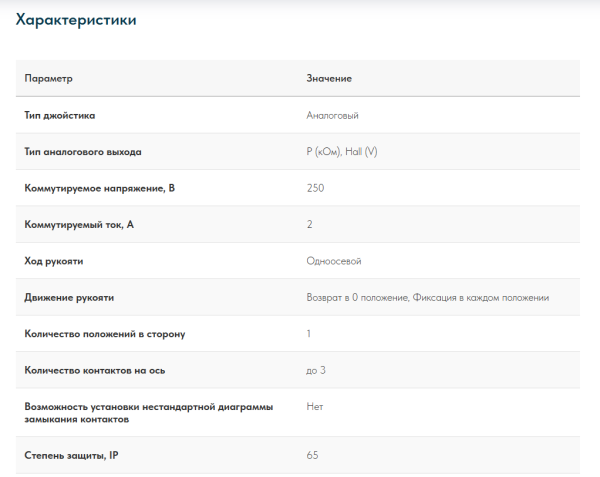Click the Значение column header

pyautogui.click(x=329, y=78)
